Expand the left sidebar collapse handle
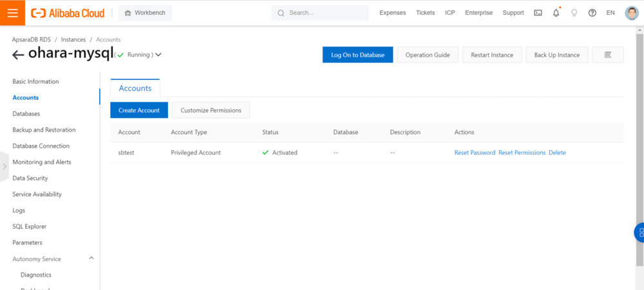The image size is (644, 290). pos(5,166)
